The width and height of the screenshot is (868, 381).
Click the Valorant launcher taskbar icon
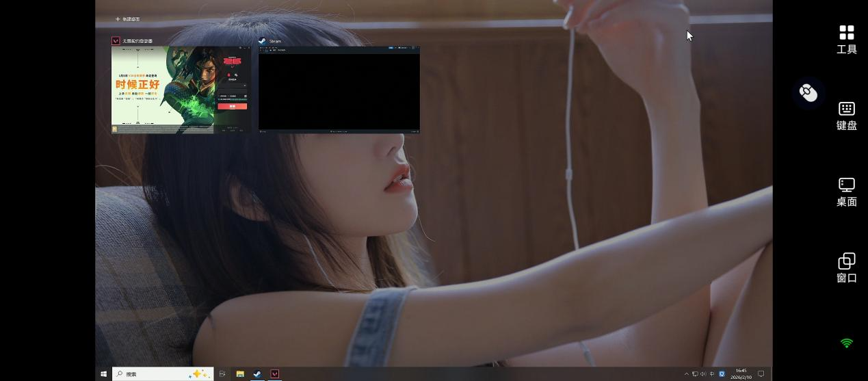(x=274, y=374)
